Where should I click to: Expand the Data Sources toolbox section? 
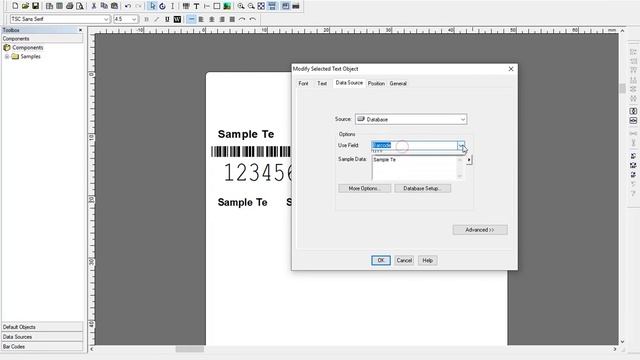(42, 337)
